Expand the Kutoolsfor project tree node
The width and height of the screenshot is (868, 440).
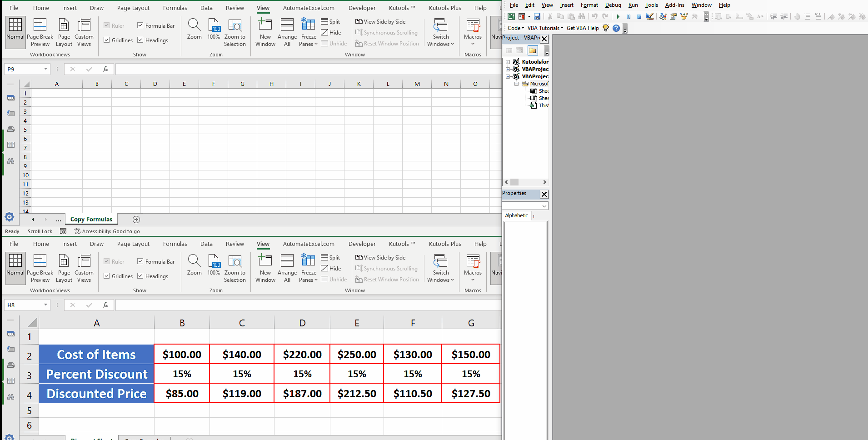tap(508, 62)
